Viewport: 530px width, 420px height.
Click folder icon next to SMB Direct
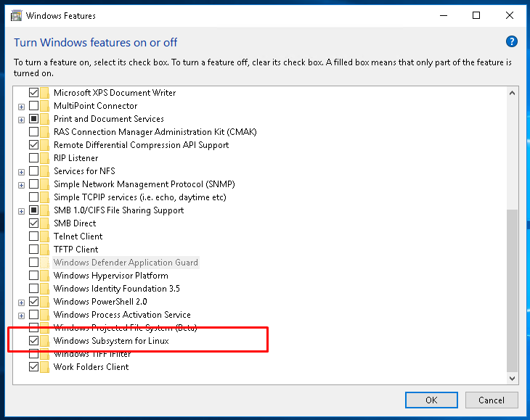tap(44, 223)
